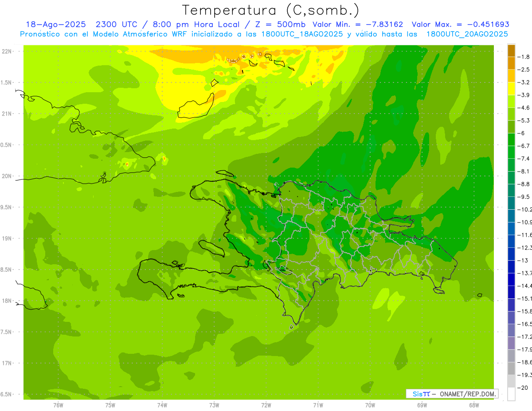Click the '-8.8' color scale value
The width and height of the screenshot is (532, 411).
[x=524, y=184]
